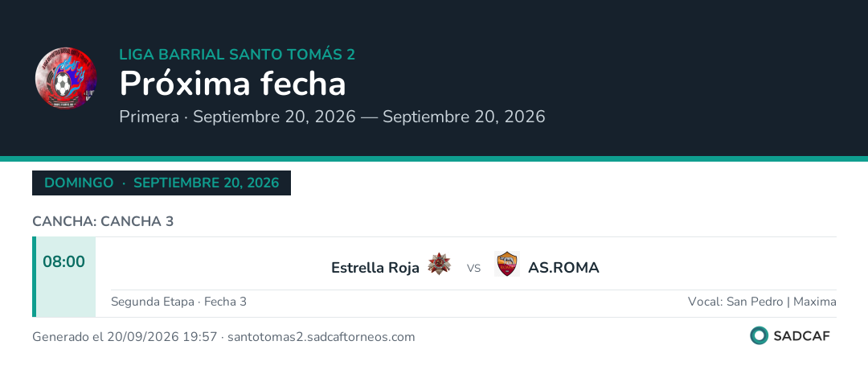Click the Liga Barrial Santo Tomás 2 league logo

point(66,78)
